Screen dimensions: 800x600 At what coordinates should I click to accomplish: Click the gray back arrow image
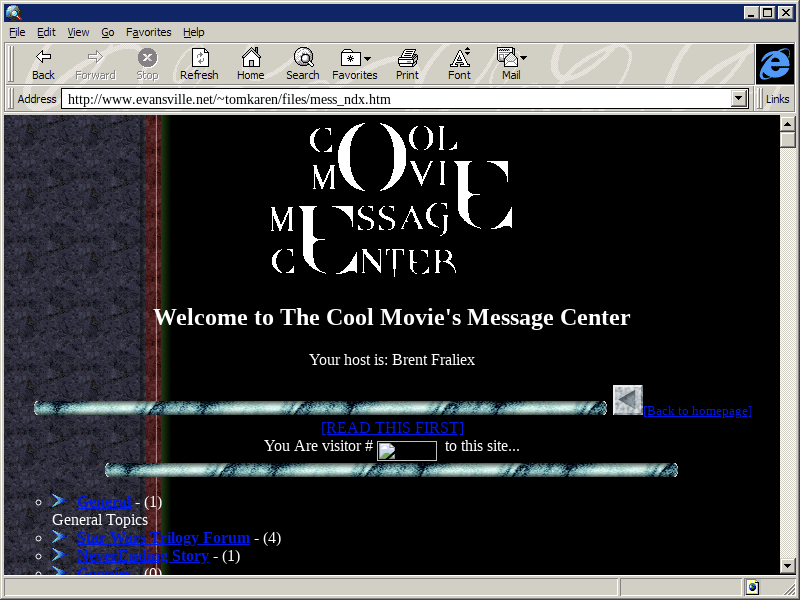(627, 400)
